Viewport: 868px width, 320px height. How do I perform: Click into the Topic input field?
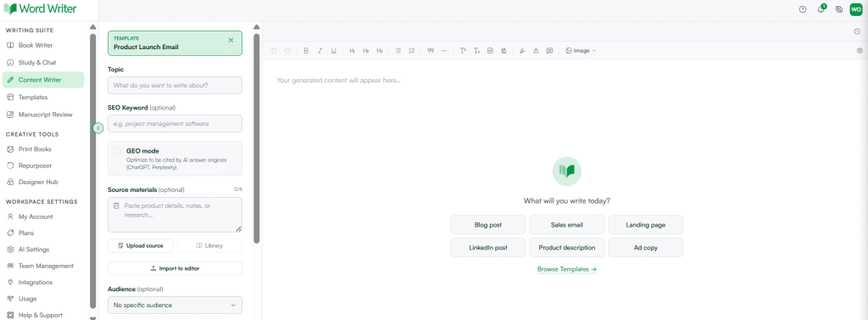click(175, 86)
